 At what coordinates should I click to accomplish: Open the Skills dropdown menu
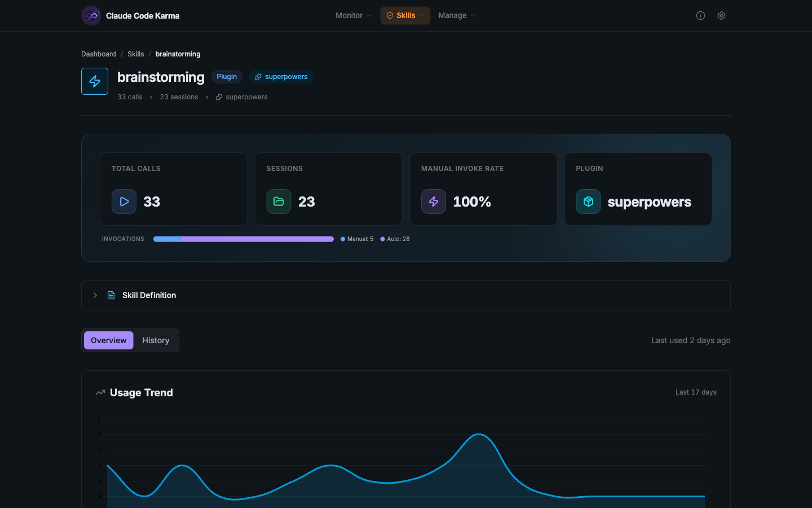[x=405, y=16]
